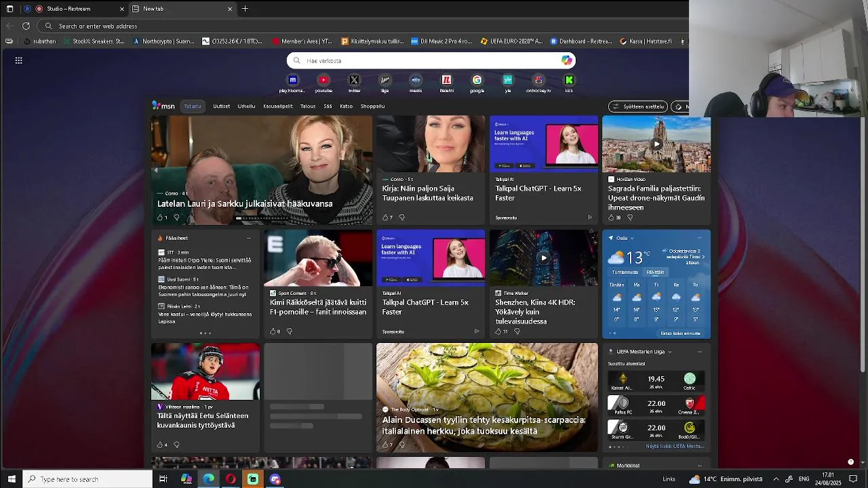Select the Talous feed tab
The height and width of the screenshot is (488, 868).
coord(308,106)
